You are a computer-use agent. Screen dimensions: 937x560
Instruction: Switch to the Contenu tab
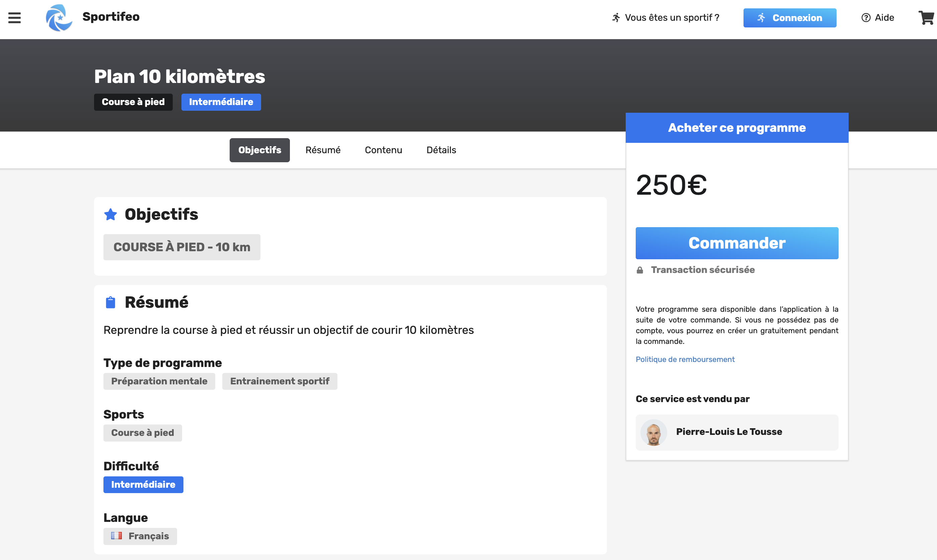click(383, 150)
